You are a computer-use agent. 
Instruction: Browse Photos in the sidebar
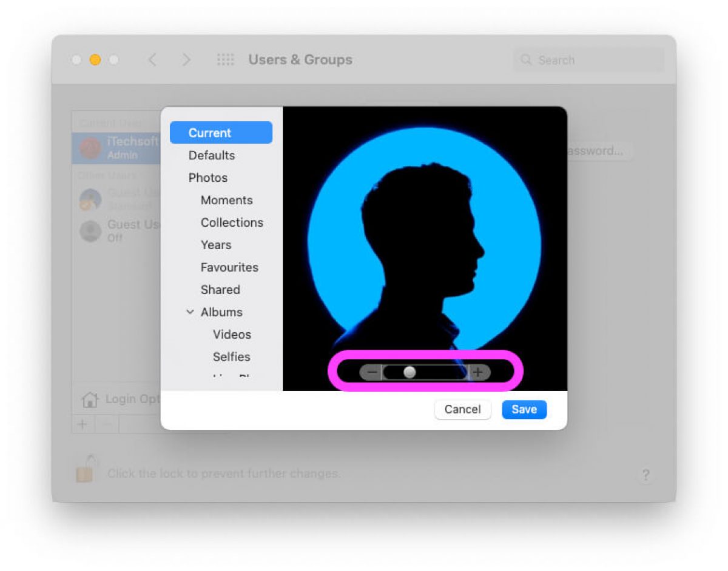click(208, 178)
